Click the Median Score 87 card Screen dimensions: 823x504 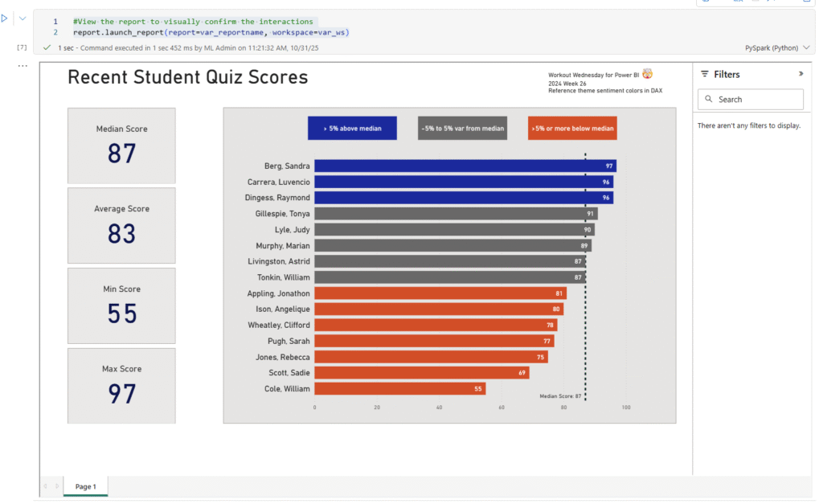click(x=121, y=145)
